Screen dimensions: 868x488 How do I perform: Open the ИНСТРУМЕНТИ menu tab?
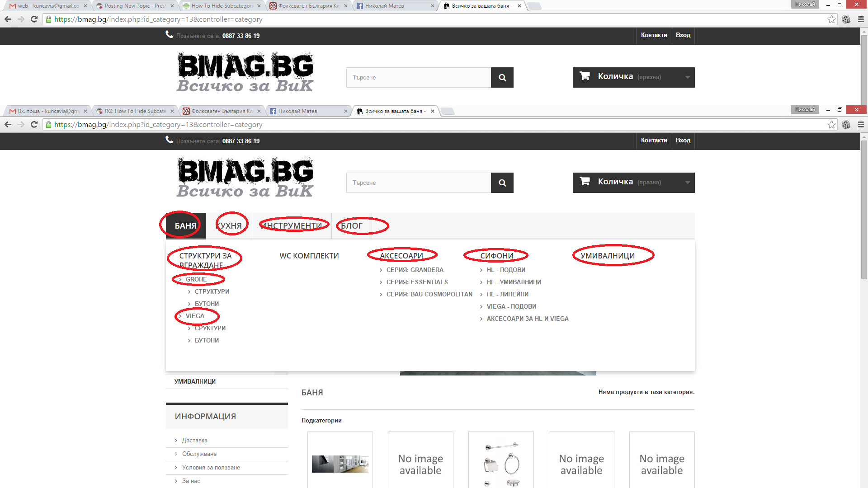292,225
